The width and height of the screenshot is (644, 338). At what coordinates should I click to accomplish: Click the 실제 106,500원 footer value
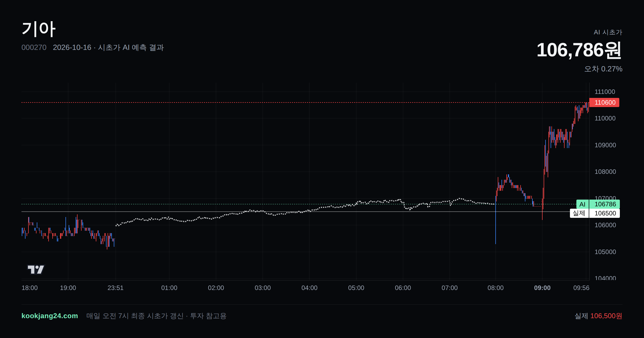[x=598, y=316]
